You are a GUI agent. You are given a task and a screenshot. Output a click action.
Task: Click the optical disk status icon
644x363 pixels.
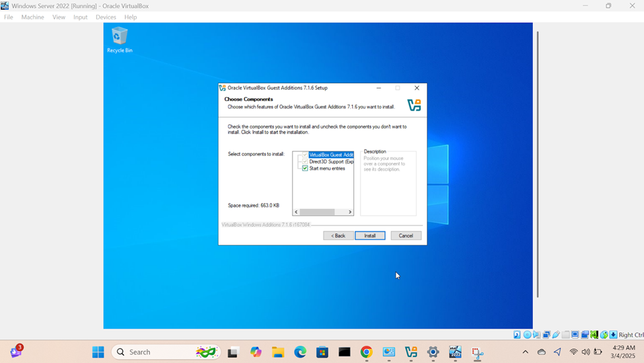coord(527,335)
